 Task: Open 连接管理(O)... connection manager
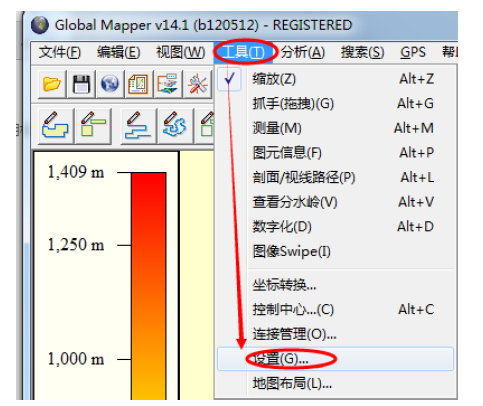335,334
